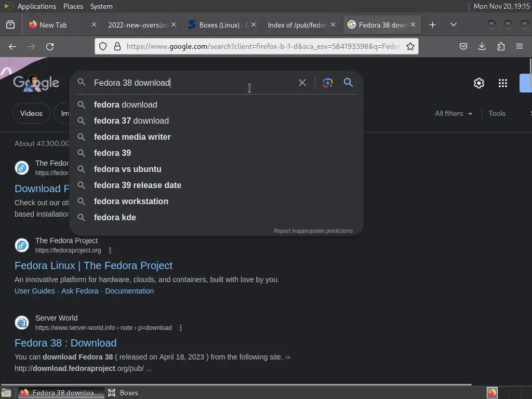Image resolution: width=532 pixels, height=399 pixels.
Task: Reload the current page
Action: click(50, 46)
